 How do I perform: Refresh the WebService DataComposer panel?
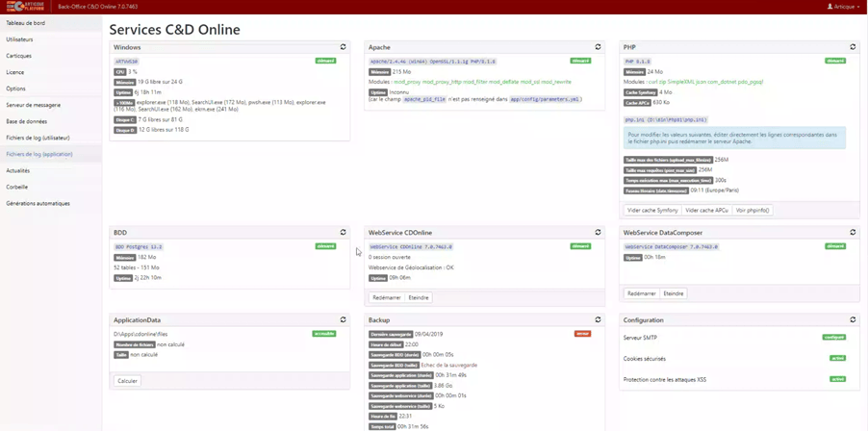853,233
